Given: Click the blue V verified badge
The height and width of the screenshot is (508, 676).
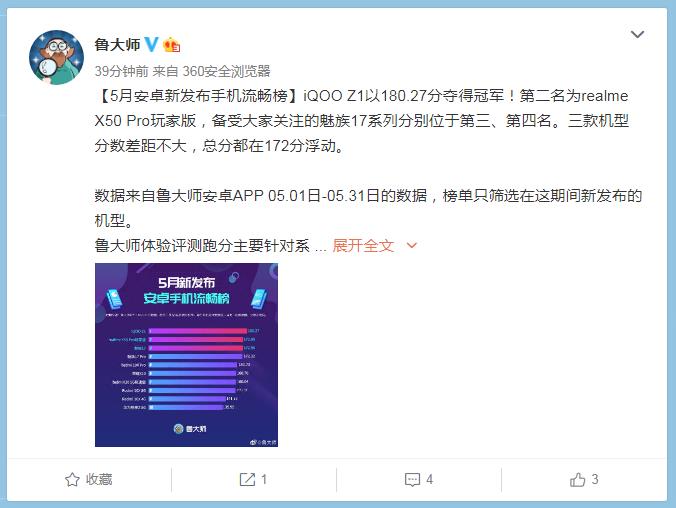Looking at the screenshot, I should click(151, 44).
